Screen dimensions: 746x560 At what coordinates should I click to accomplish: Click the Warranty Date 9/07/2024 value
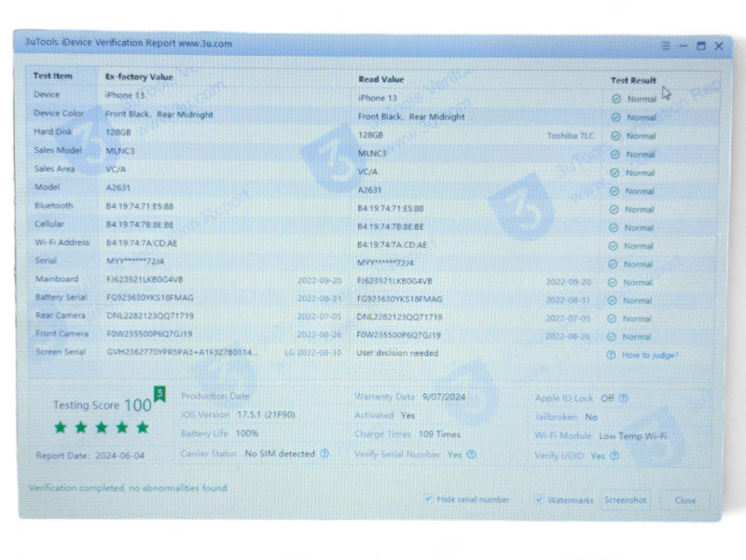coord(444,397)
